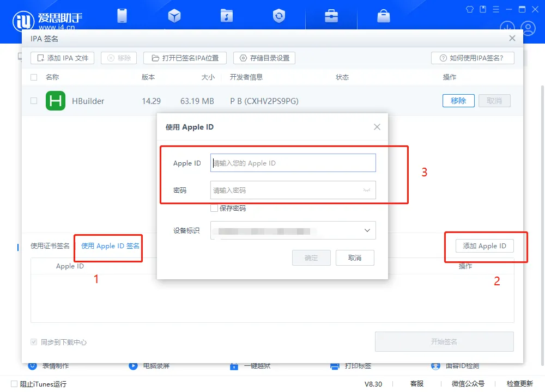
Task: Click the 面容ID检测 tool icon
Action: [435, 366]
